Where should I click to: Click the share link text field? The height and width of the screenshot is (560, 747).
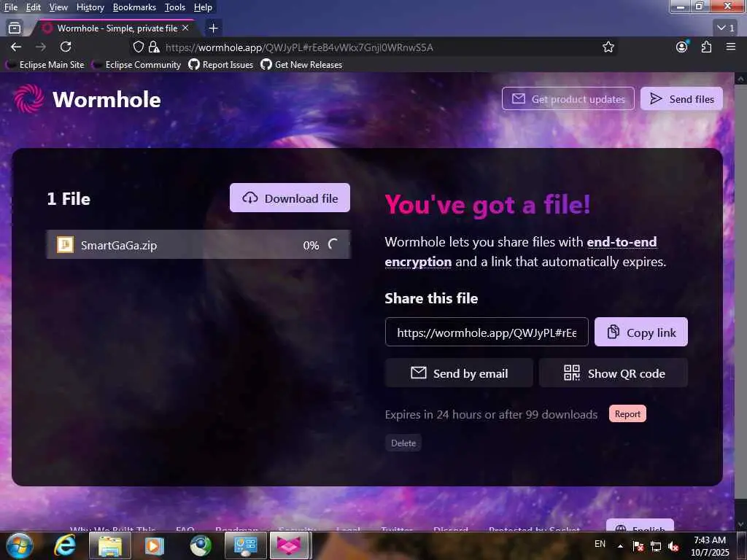coord(487,332)
